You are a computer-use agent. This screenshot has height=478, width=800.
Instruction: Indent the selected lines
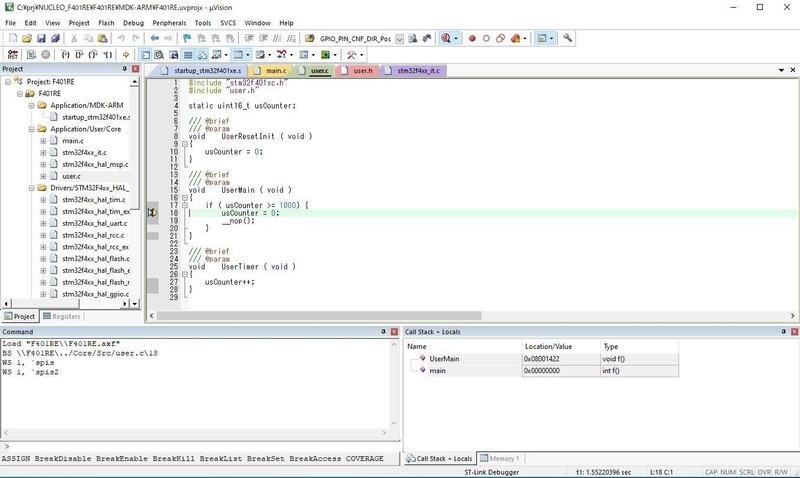[x=249, y=38]
